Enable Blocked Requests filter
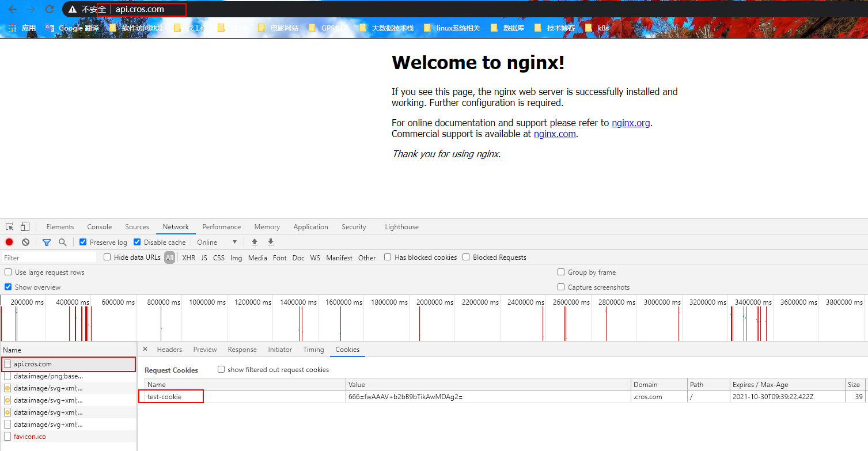The width and height of the screenshot is (868, 451). click(466, 257)
